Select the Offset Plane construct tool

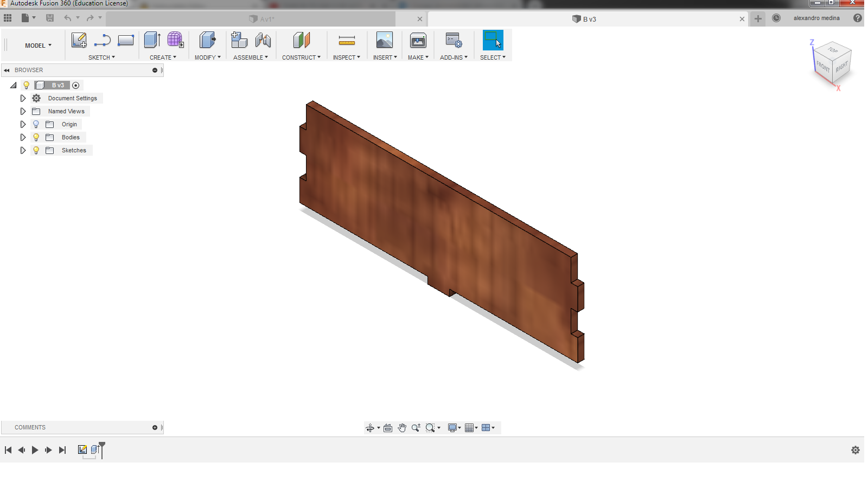(x=301, y=40)
